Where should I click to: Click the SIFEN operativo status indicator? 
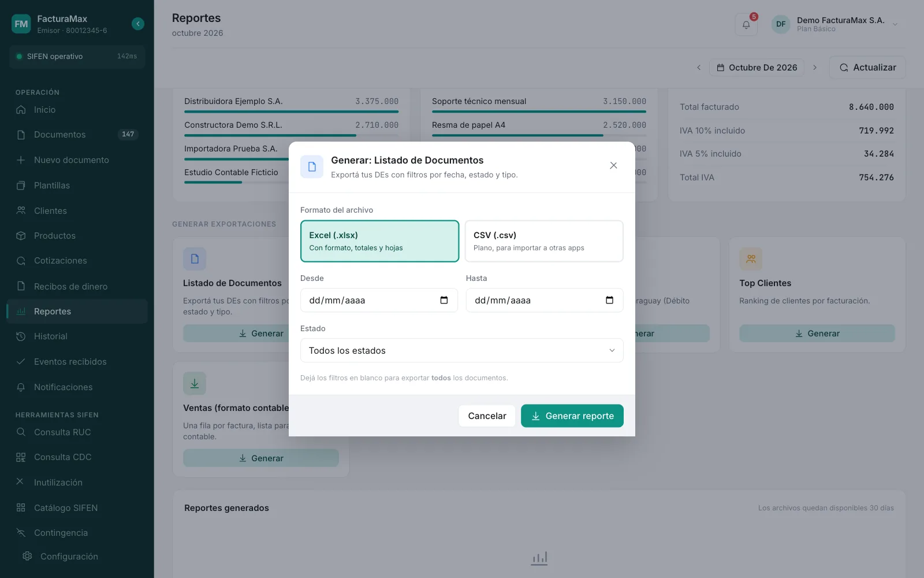[77, 57]
